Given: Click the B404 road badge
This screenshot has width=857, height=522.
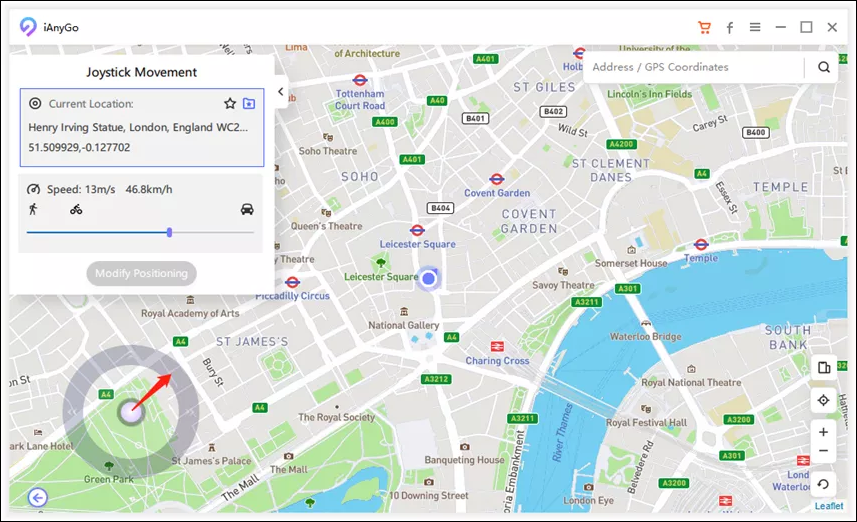Looking at the screenshot, I should click(440, 208).
